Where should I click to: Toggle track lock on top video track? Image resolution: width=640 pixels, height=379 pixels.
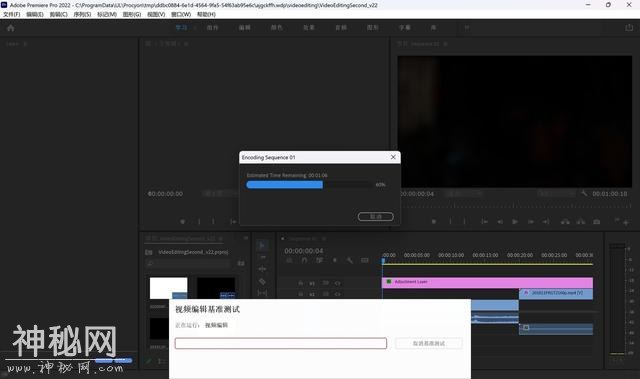(300, 283)
